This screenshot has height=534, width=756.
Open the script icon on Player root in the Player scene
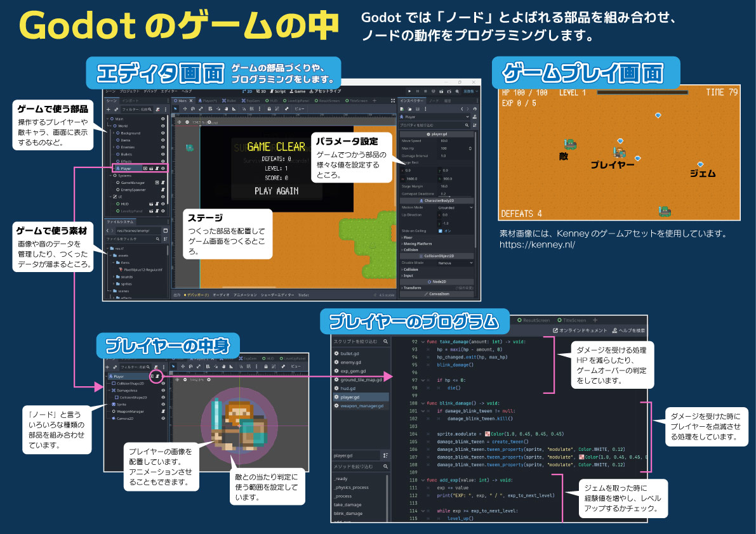point(157,377)
